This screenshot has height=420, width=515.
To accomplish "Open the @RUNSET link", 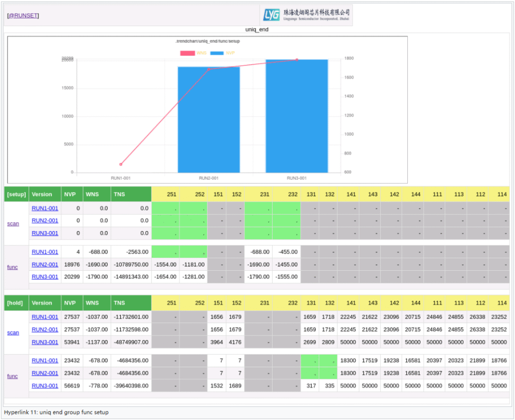I will (23, 16).
